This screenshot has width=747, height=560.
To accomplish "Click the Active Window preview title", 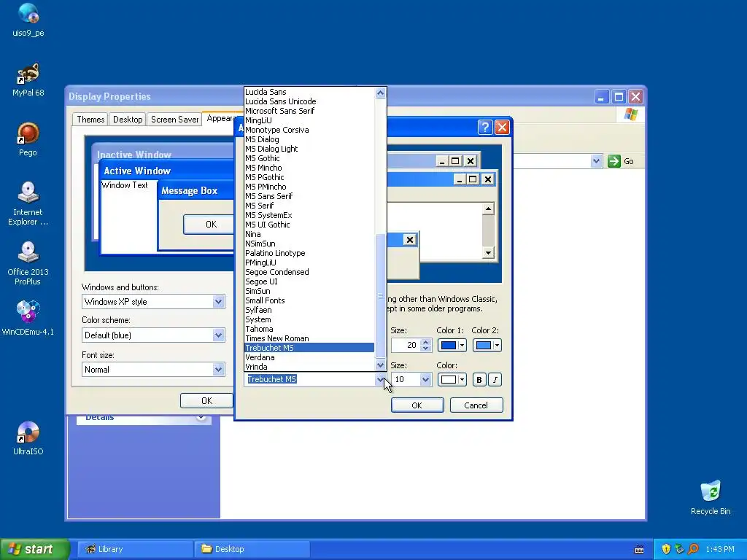I will (137, 171).
